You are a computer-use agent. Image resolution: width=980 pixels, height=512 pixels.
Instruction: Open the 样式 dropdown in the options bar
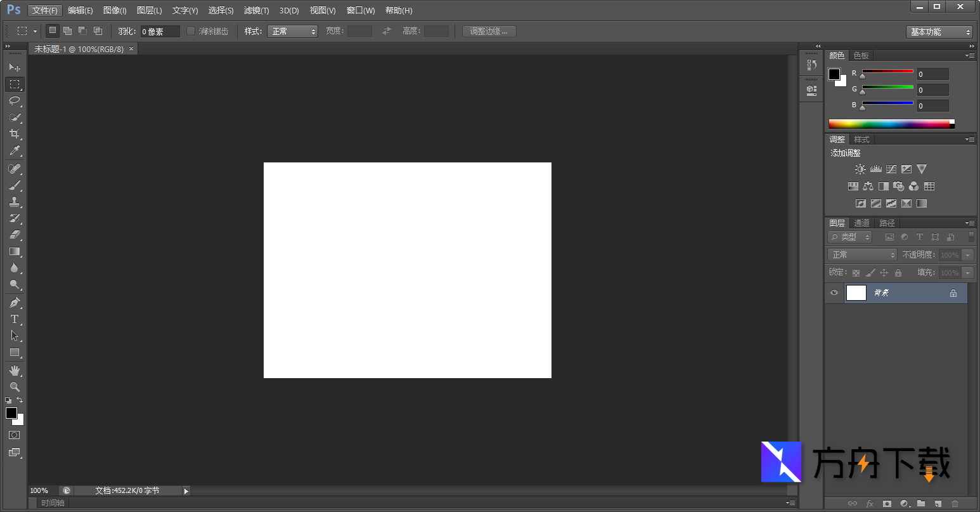point(292,30)
